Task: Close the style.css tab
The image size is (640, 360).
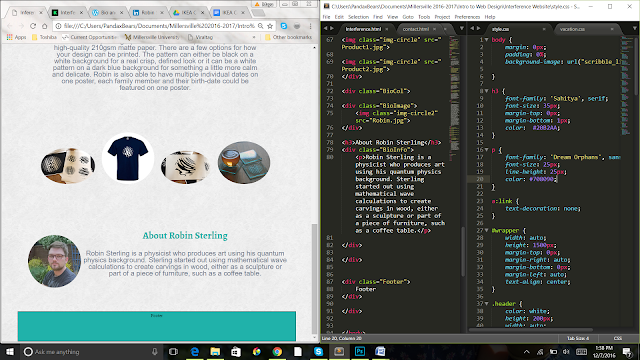Action: [x=544, y=29]
